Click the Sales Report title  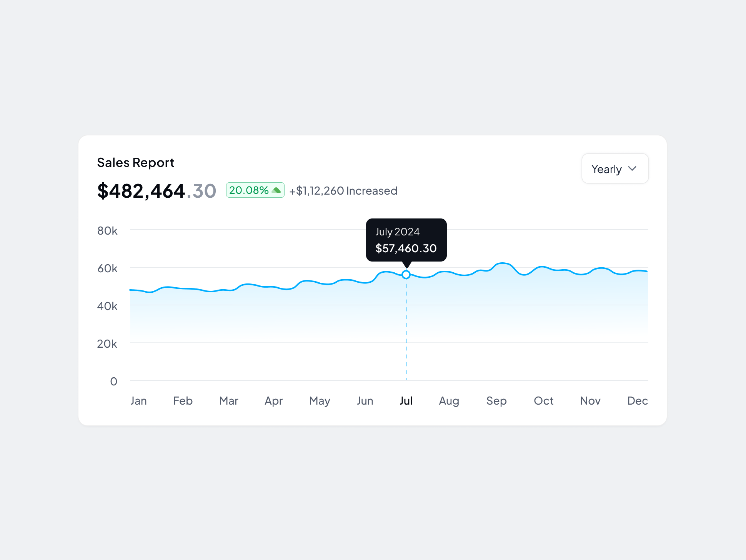[x=135, y=162]
